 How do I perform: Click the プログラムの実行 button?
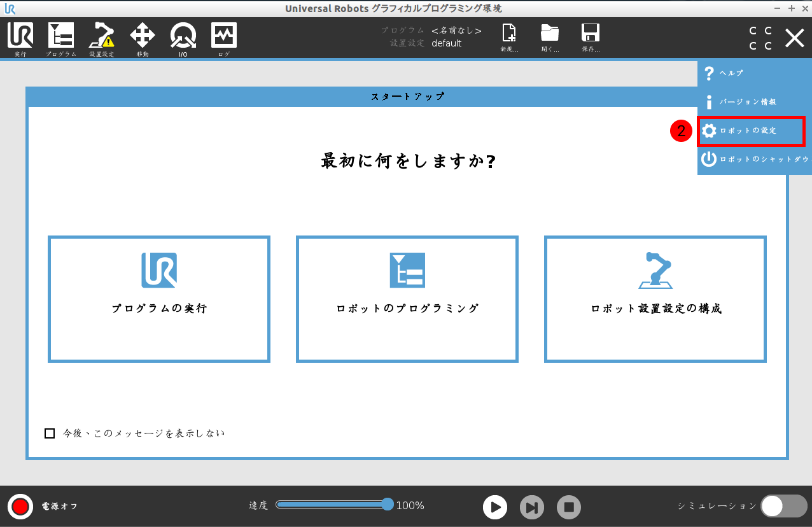pyautogui.click(x=159, y=299)
